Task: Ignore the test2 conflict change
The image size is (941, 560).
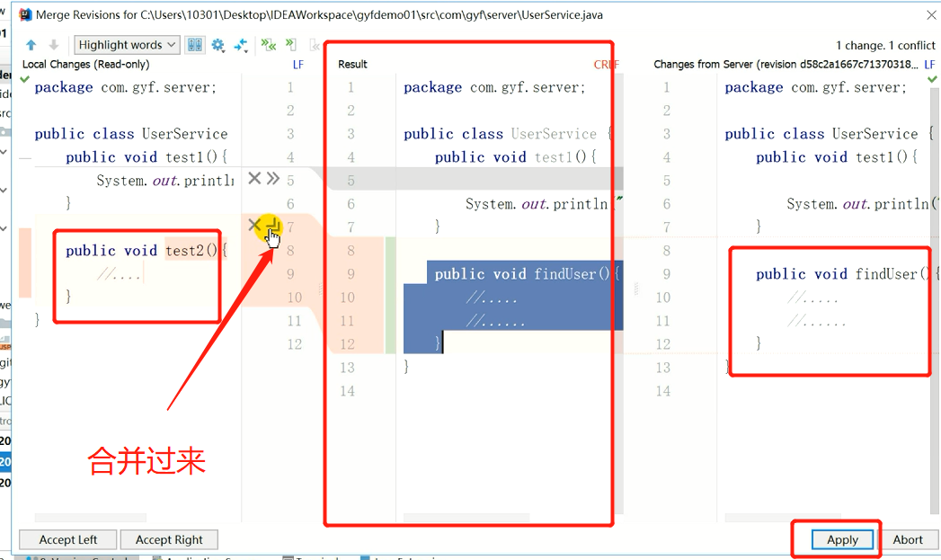Action: [x=253, y=225]
